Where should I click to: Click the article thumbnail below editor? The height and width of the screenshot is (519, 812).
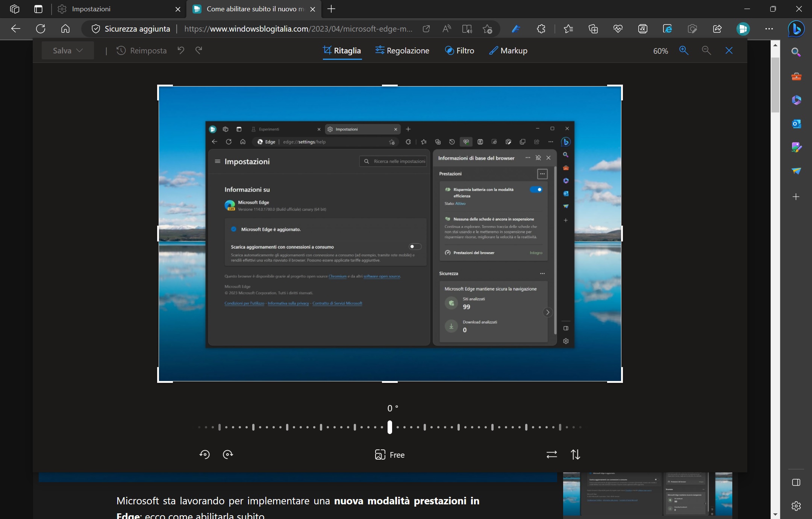pyautogui.click(x=647, y=494)
